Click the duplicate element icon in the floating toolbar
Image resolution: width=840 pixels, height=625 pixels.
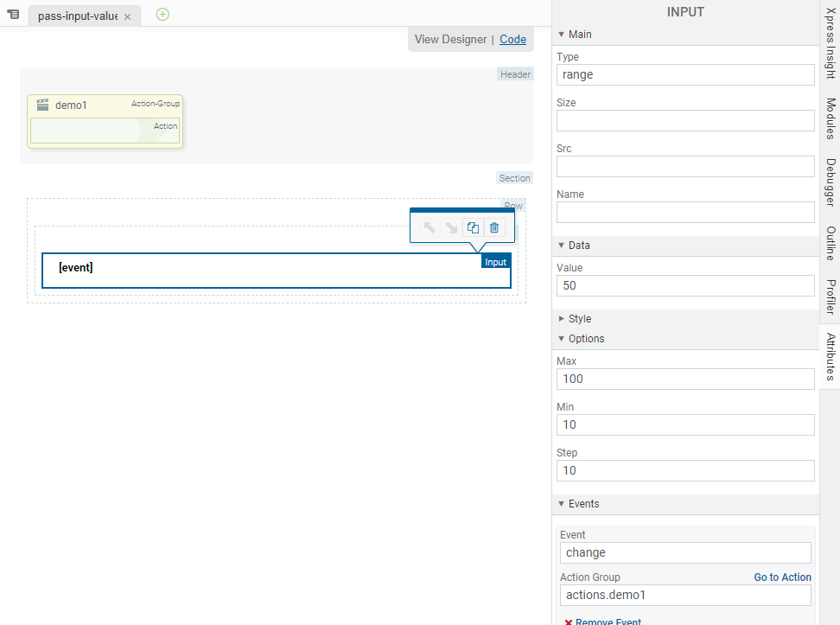[x=473, y=228]
